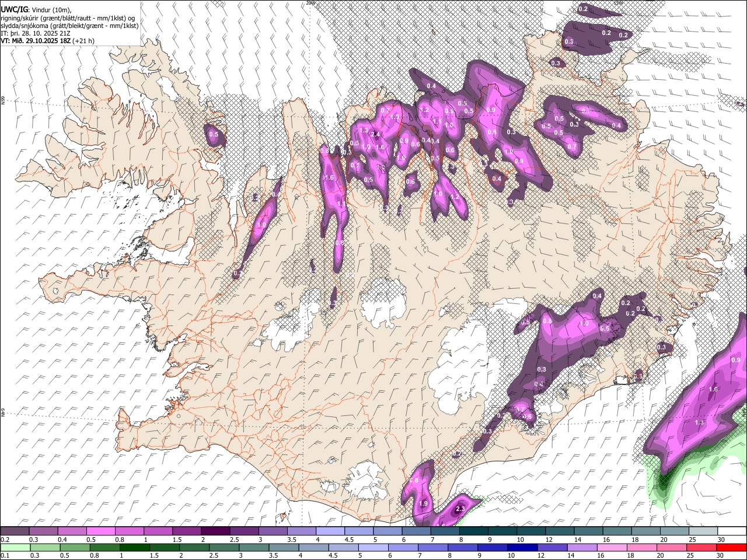Screen dimensions: 747x560
Task: Click the '2.3' precipitation value on the south coast
Action: tap(460, 509)
